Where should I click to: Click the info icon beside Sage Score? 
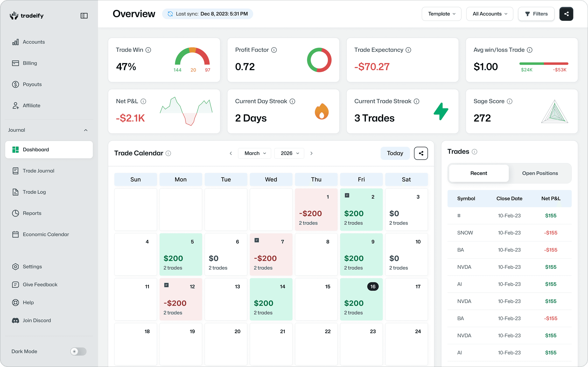point(509,101)
